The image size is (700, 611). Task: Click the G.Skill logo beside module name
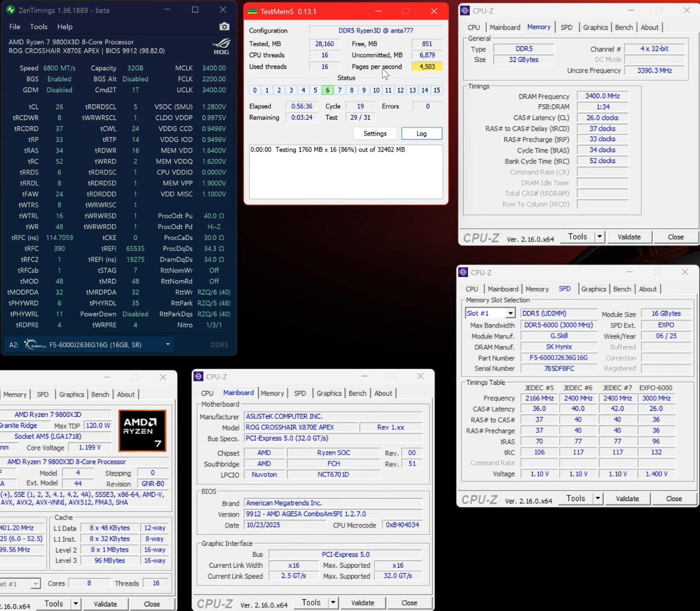point(35,344)
